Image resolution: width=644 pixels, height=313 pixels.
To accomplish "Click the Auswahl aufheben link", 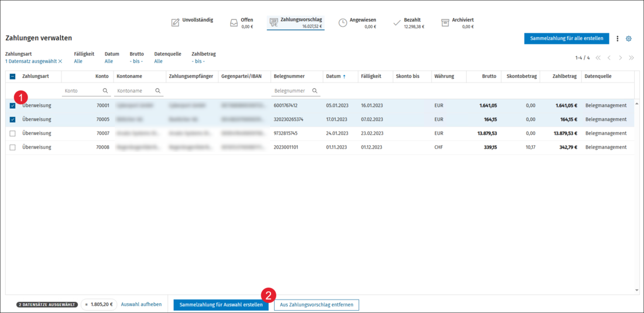I will [141, 304].
